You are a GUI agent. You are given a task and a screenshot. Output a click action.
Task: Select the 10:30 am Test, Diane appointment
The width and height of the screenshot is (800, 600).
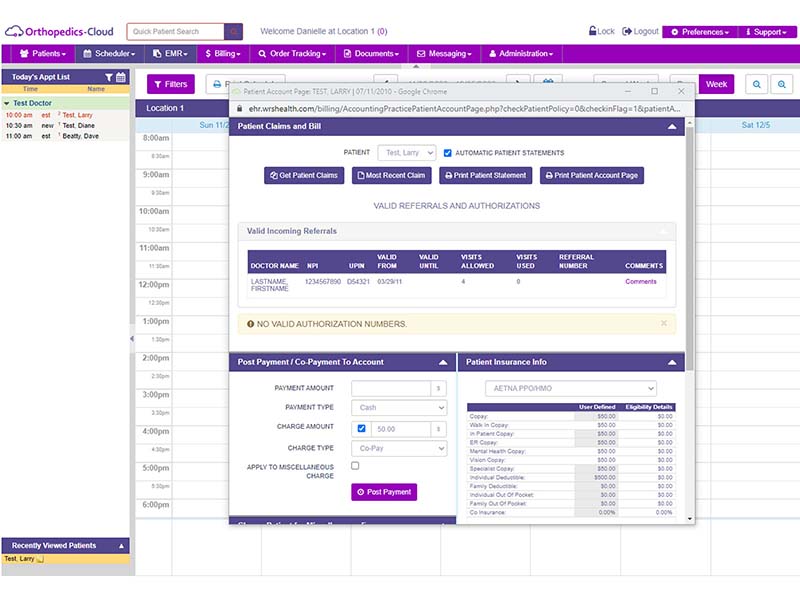[x=65, y=126]
